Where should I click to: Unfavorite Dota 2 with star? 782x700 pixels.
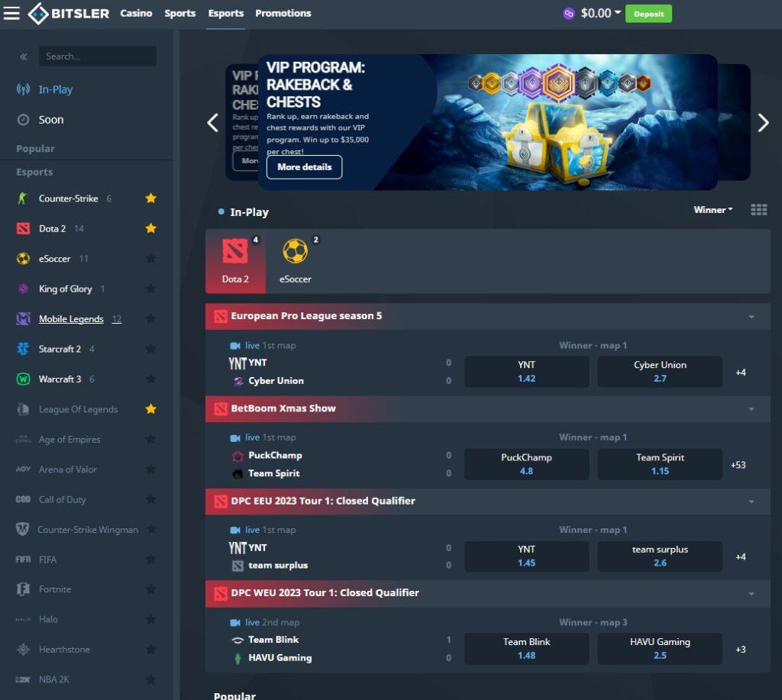(x=150, y=228)
